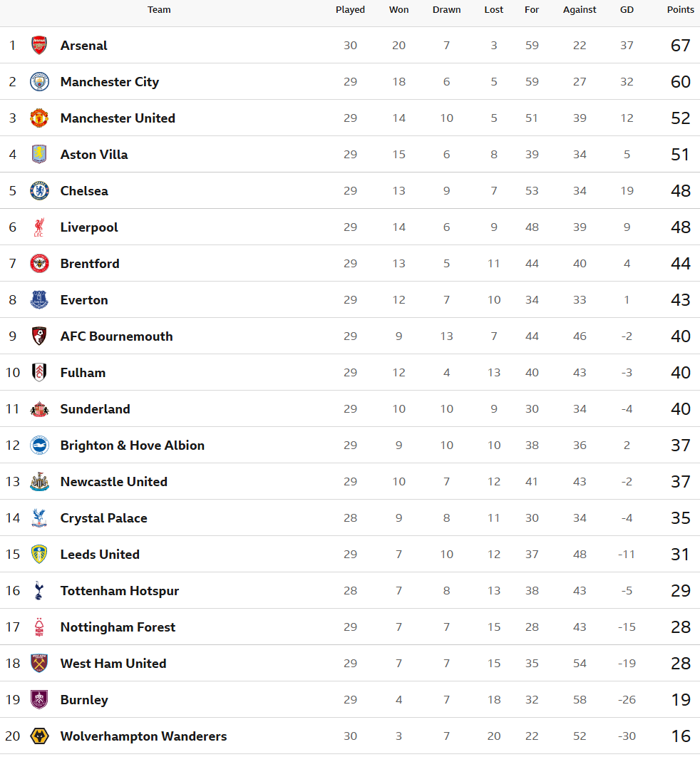The image size is (700, 757).
Task: Click the Crystal Palace eagle crest
Action: [x=39, y=518]
